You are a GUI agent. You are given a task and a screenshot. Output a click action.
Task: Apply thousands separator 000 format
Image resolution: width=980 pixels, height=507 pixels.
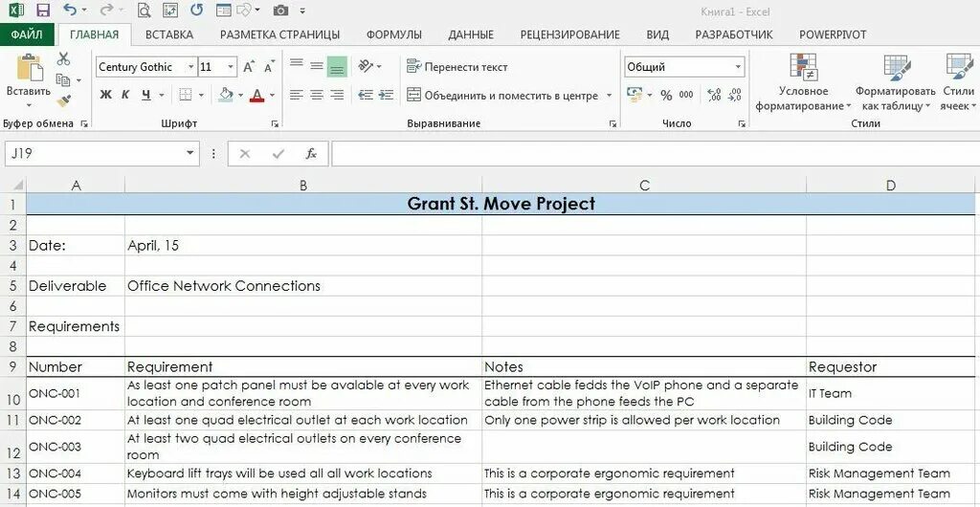click(x=686, y=95)
